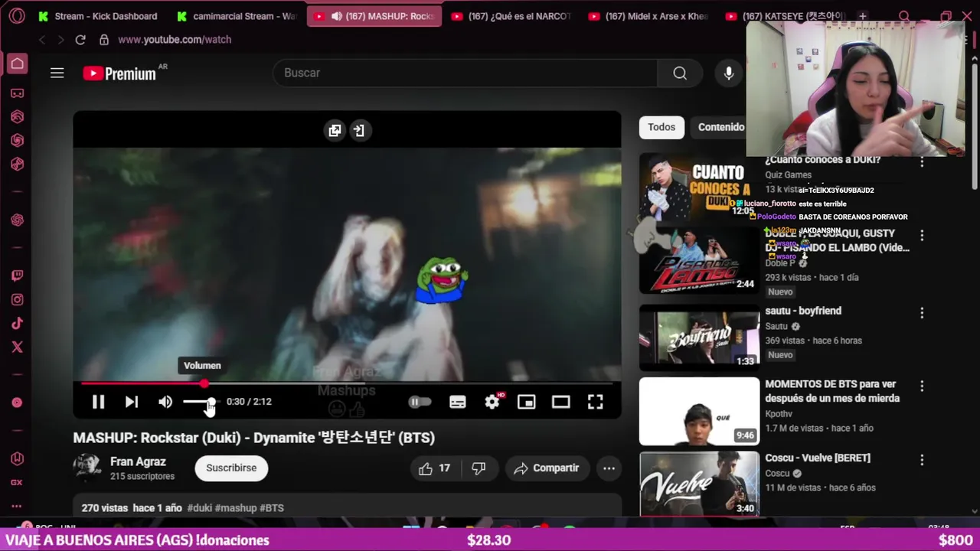980x551 pixels.
Task: Open the Opera GX menu logo
Action: 17,15
